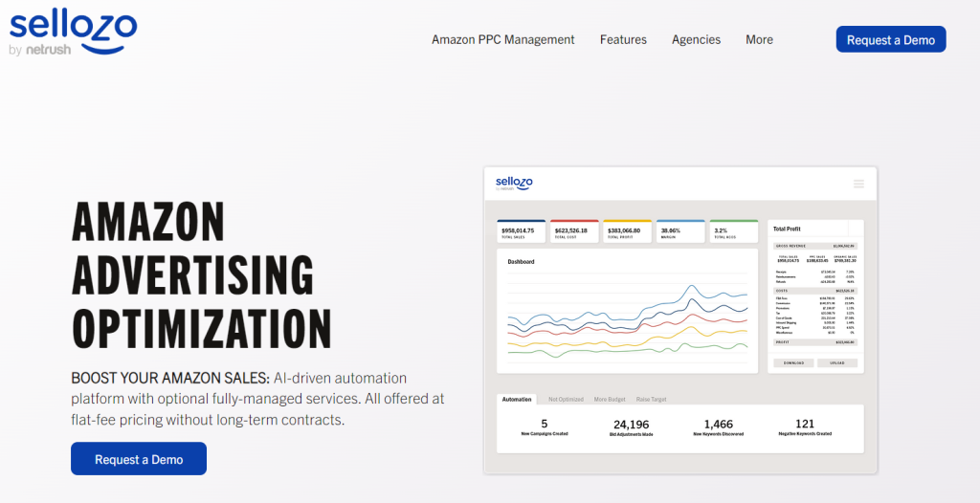Click the Dashboard chart title
Viewport: 980px width, 503px height.
(x=521, y=262)
